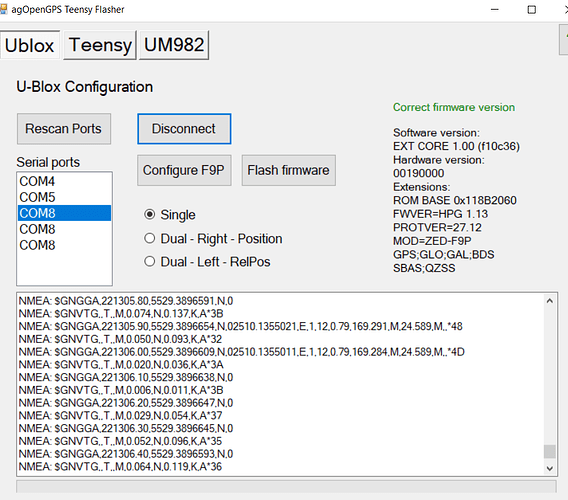
Task: Select Dual - Left - RelPos option
Action: pyautogui.click(x=207, y=262)
